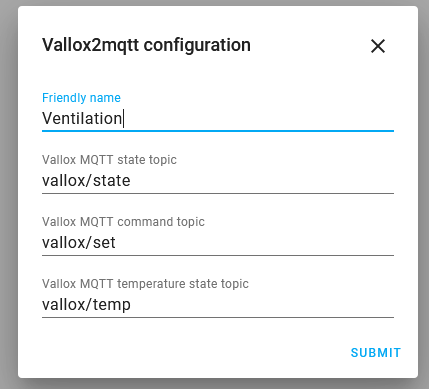Click the Vallox MQTT command topic label
The image size is (429, 389).
[123, 222]
